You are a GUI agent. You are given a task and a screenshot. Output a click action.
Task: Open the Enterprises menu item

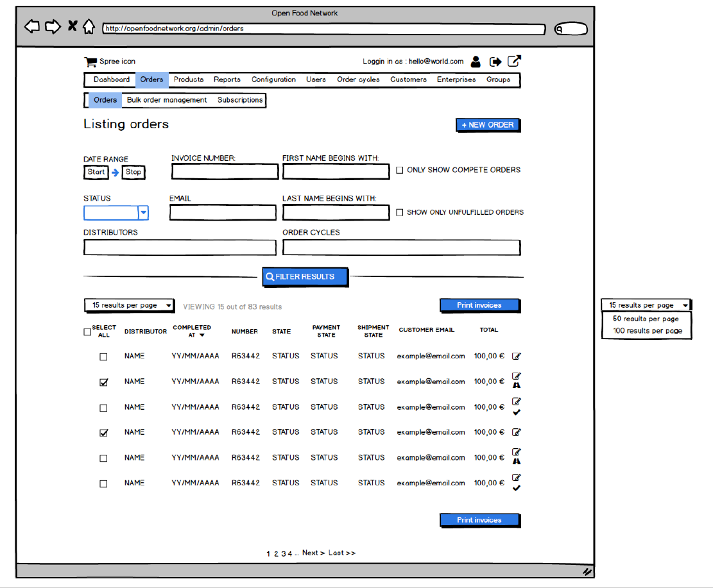pyautogui.click(x=456, y=80)
